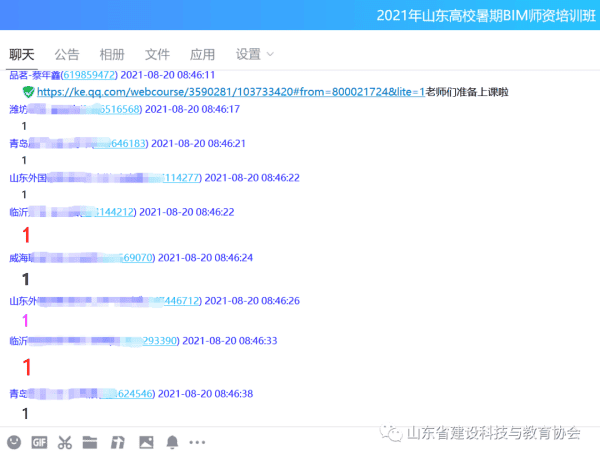Open more tools via three dots
The width and height of the screenshot is (600, 459).
(x=197, y=441)
